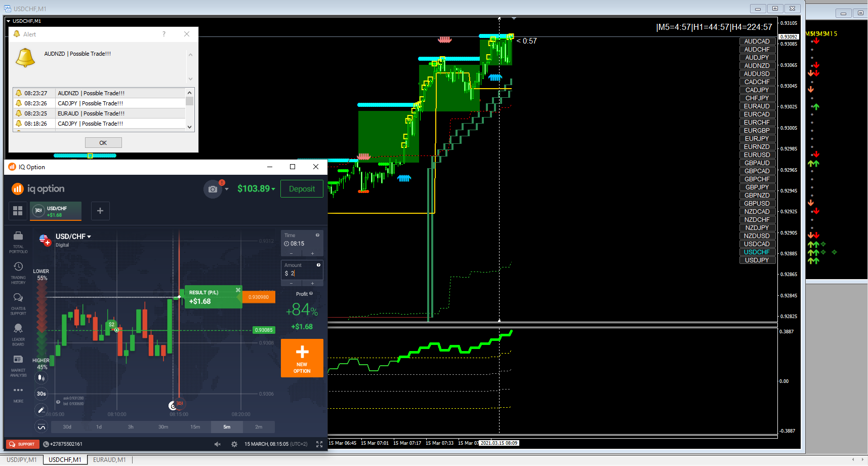The height and width of the screenshot is (466, 868).
Task: Switch to the USDJPY,M1 chart tab
Action: tap(22, 460)
